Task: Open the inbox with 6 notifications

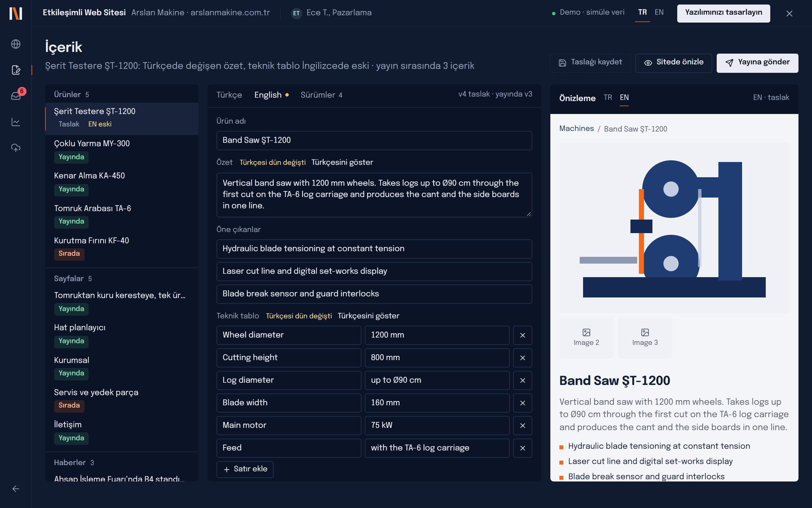Action: click(16, 96)
